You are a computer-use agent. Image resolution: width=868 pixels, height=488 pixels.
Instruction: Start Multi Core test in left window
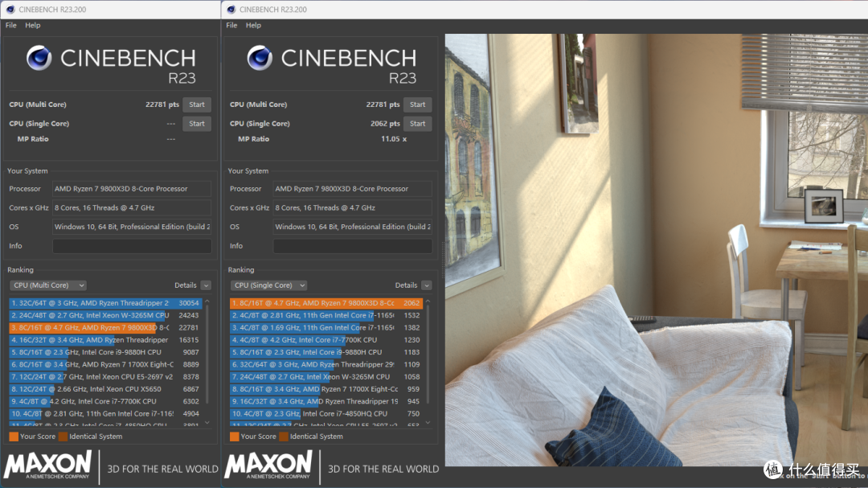[x=197, y=105]
